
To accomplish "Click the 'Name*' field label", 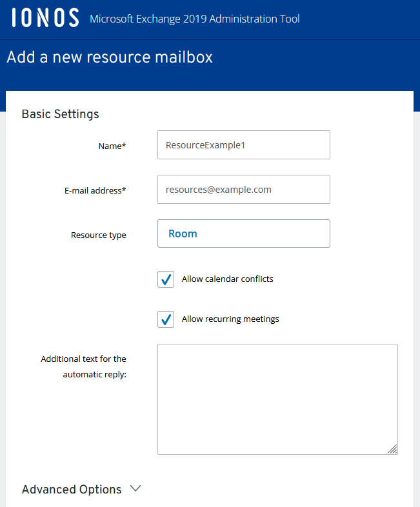I will 112,146.
